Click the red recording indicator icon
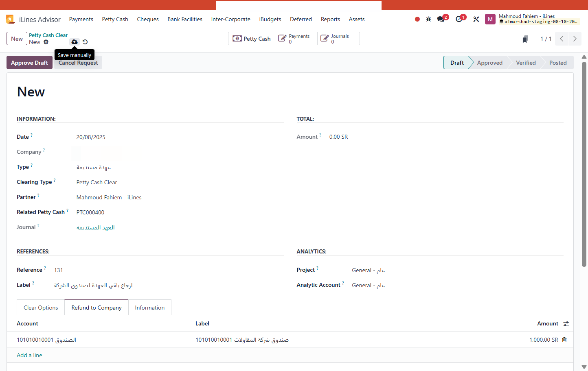This screenshot has height=371, width=588. [x=417, y=19]
